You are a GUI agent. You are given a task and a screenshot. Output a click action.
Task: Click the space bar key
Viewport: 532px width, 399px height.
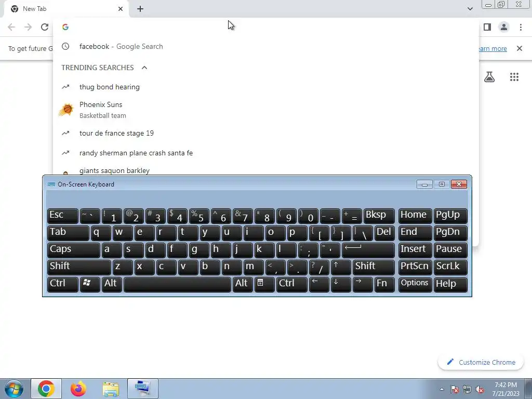177,284
